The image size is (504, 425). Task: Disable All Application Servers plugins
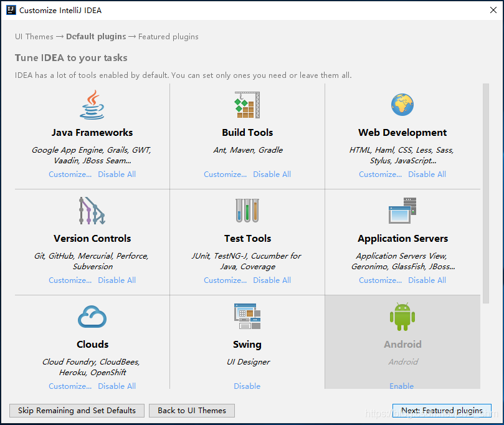pos(427,280)
